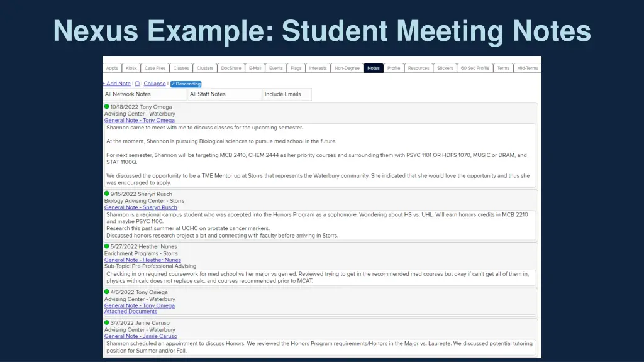Click green status dot for 10/18/2022 note
644x362 pixels.
(107, 107)
